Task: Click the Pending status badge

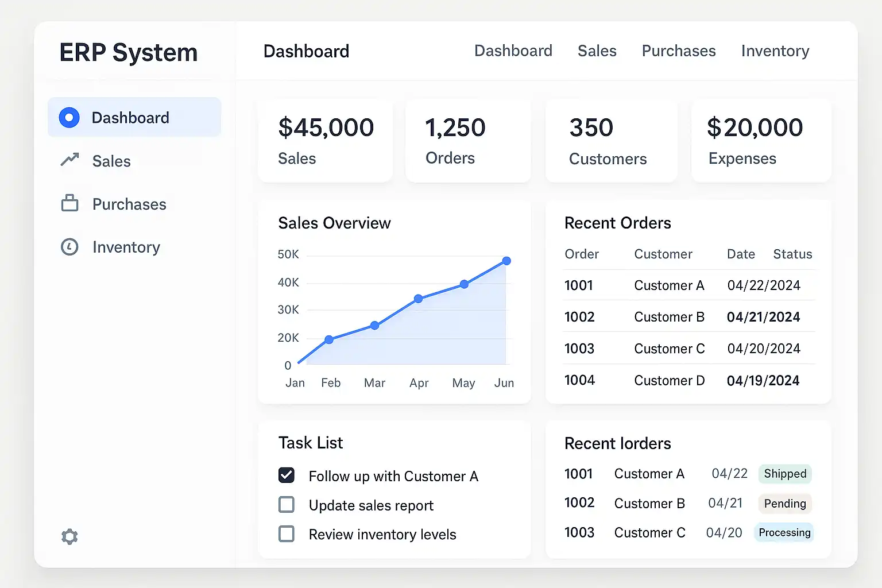Action: pos(784,504)
